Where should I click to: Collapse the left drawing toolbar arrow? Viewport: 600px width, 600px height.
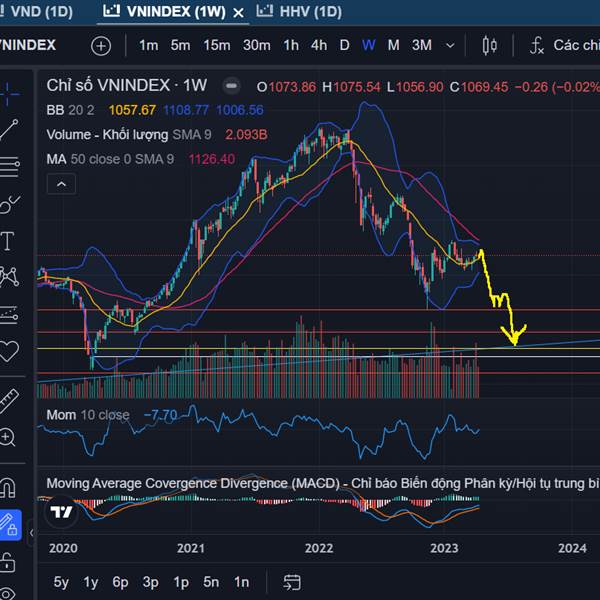pos(31,533)
